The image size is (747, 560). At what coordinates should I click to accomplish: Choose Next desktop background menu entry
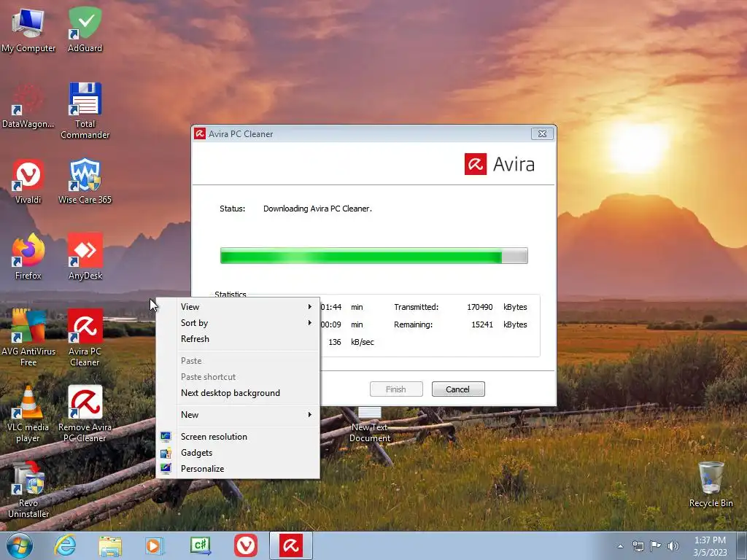[238, 393]
